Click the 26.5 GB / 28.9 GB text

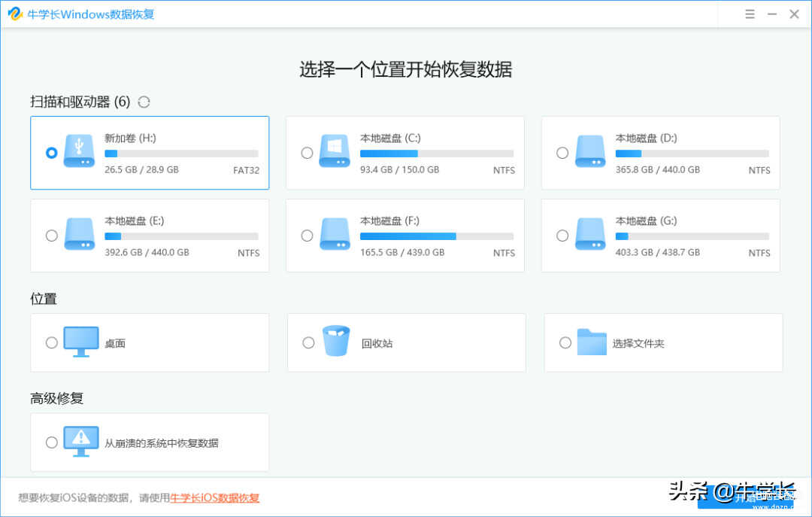click(x=141, y=169)
